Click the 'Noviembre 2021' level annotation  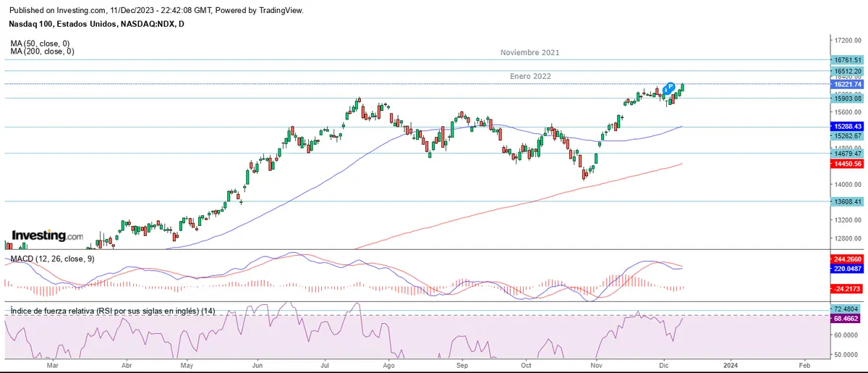[x=529, y=53]
